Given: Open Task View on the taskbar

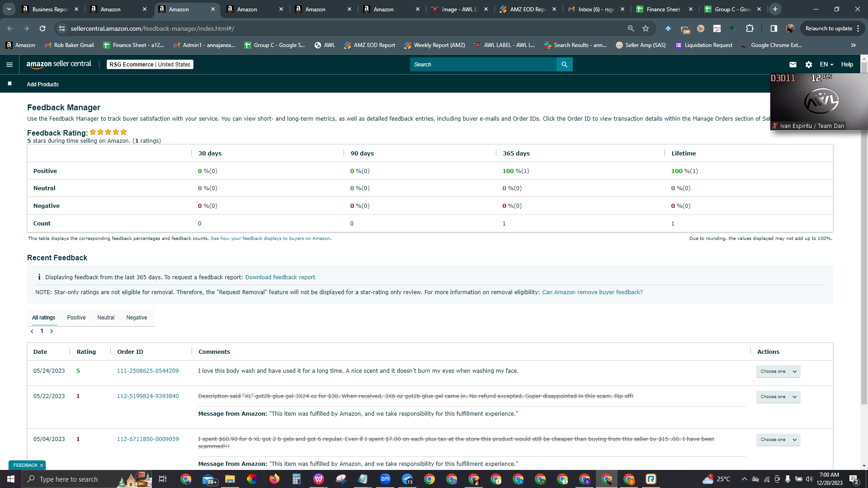Looking at the screenshot, I should (163, 479).
